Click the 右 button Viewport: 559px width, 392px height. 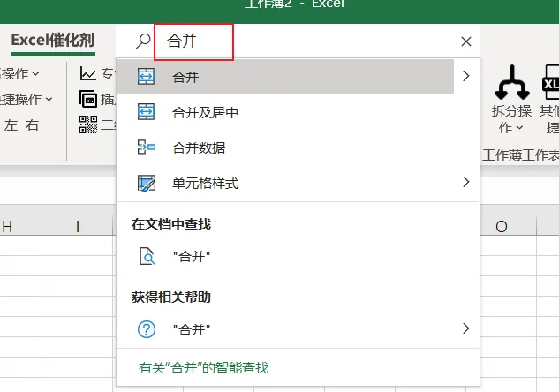click(x=32, y=125)
